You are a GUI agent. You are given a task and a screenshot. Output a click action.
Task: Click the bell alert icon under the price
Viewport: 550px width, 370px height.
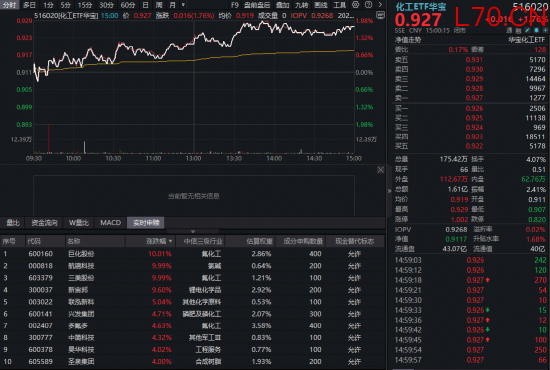click(536, 31)
